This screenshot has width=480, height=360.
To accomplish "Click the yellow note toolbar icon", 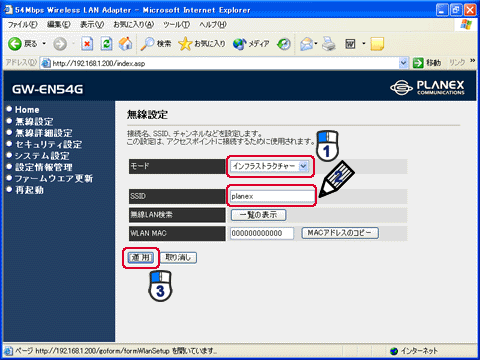I will [377, 44].
